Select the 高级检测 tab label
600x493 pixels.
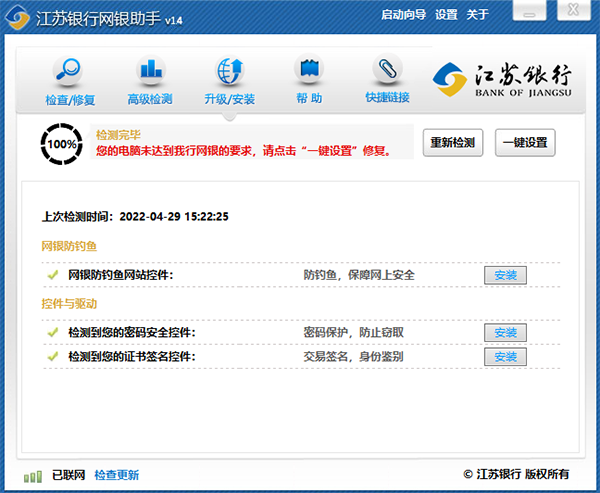pos(150,99)
